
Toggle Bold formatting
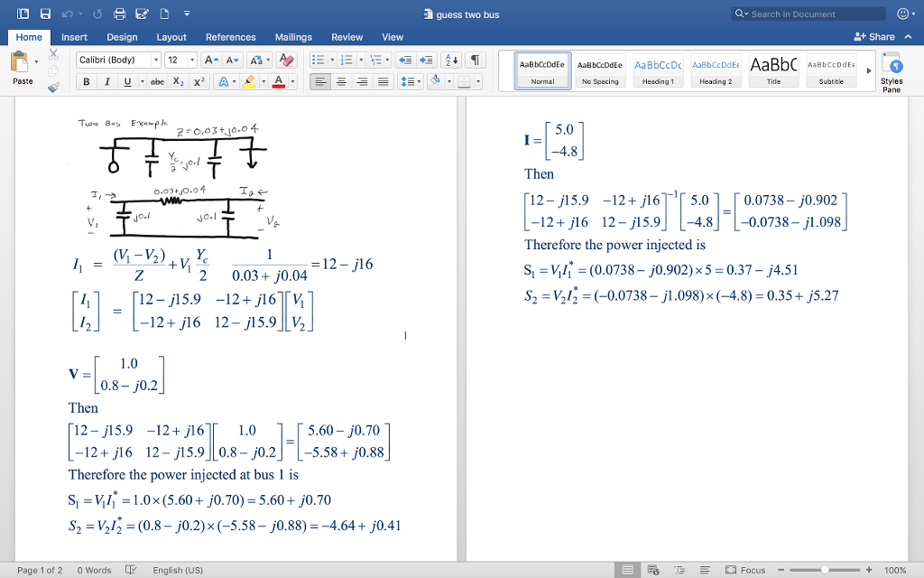(x=87, y=81)
